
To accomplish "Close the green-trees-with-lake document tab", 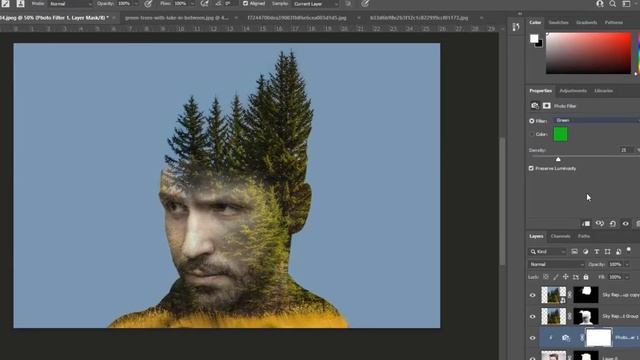I will point(236,18).
